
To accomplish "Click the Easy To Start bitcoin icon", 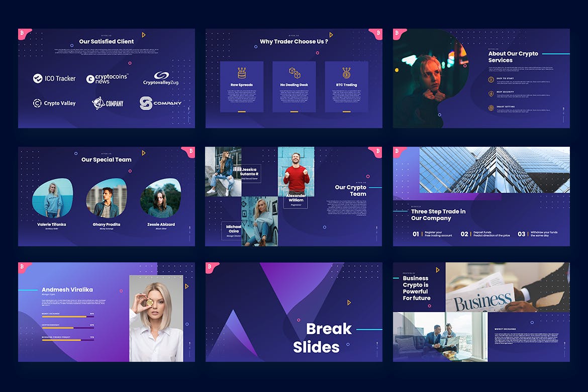I will [491, 79].
